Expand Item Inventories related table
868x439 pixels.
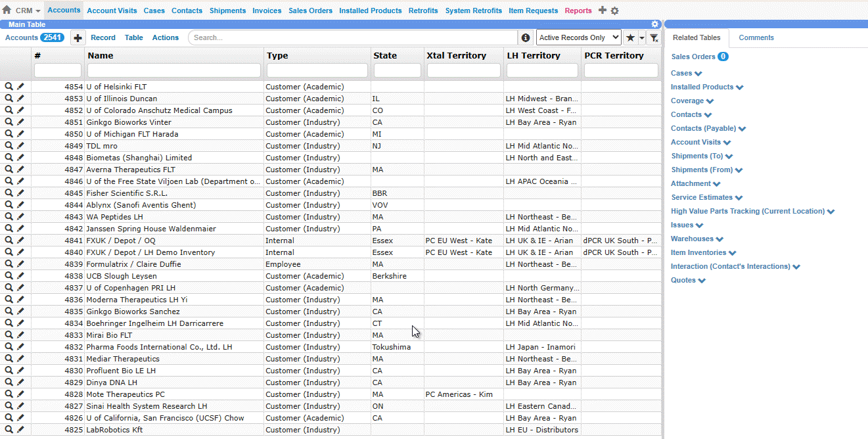733,253
